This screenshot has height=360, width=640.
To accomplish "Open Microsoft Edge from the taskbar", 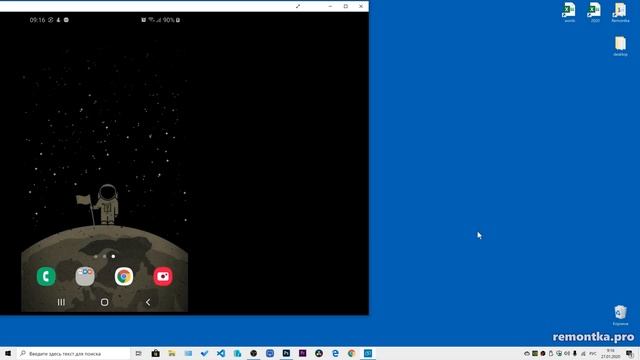I will click(x=335, y=353).
